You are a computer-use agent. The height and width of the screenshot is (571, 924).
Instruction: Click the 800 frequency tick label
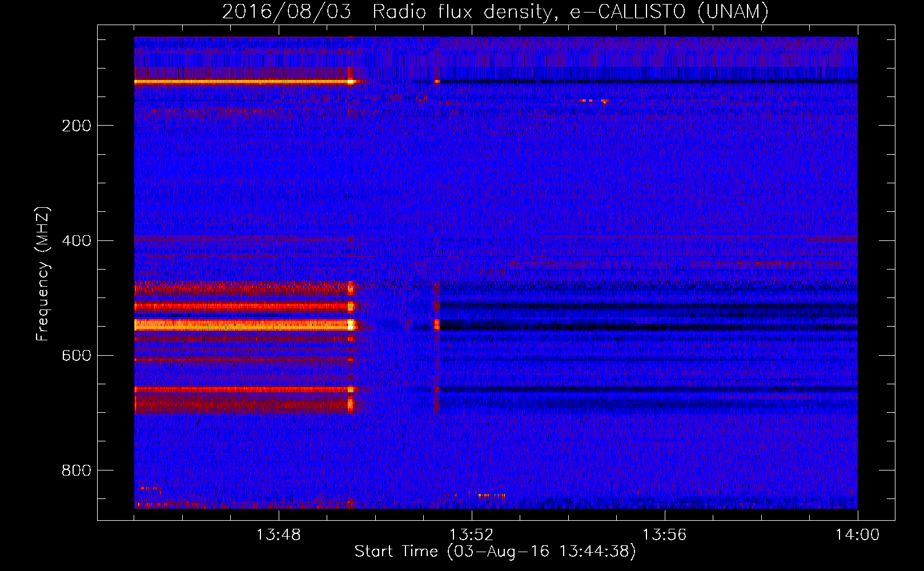pyautogui.click(x=77, y=471)
